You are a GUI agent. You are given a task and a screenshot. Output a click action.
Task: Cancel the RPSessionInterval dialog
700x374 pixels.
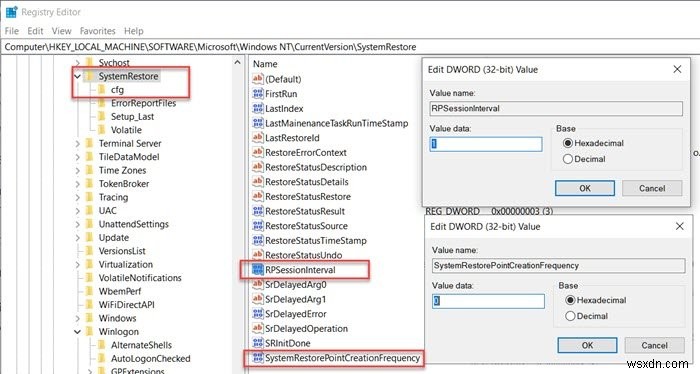(x=652, y=188)
